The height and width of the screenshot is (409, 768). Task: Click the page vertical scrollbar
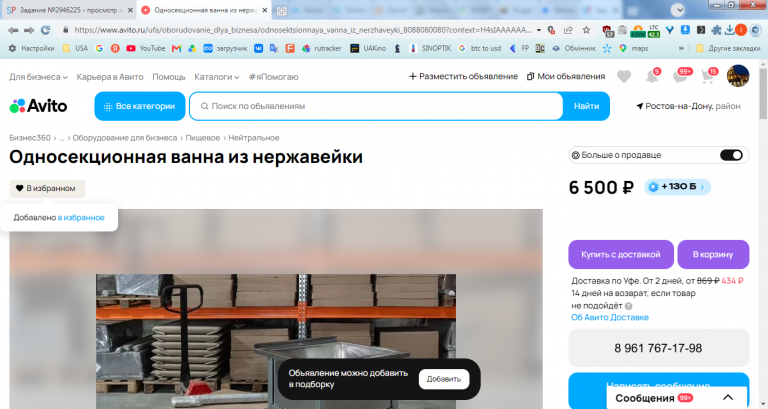pos(763,93)
